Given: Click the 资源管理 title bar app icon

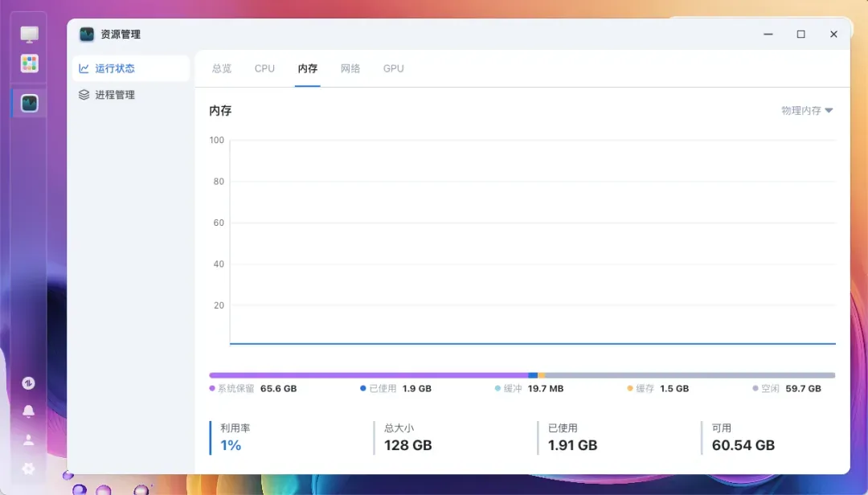Looking at the screenshot, I should 87,35.
